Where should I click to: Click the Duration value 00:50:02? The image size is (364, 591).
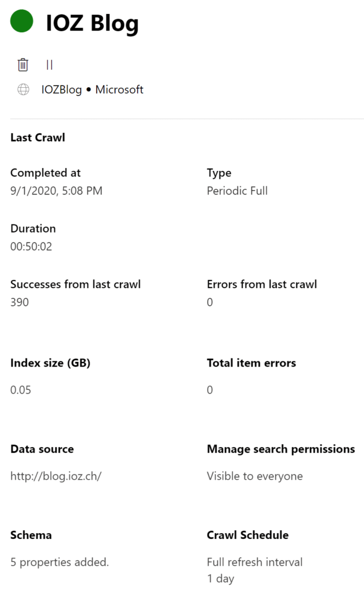point(31,246)
